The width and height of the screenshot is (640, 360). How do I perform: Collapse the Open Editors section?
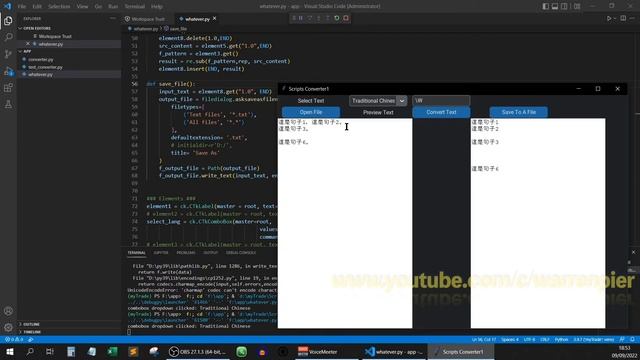tap(37, 28)
